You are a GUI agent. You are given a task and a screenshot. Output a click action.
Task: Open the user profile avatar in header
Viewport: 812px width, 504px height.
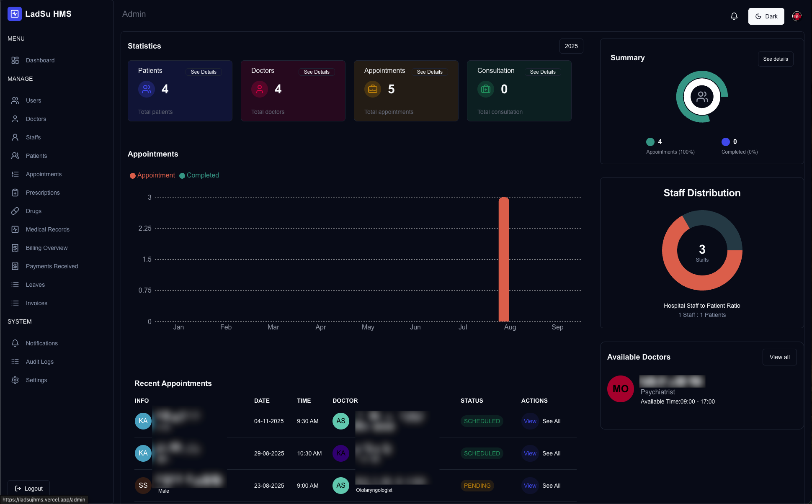pyautogui.click(x=797, y=16)
